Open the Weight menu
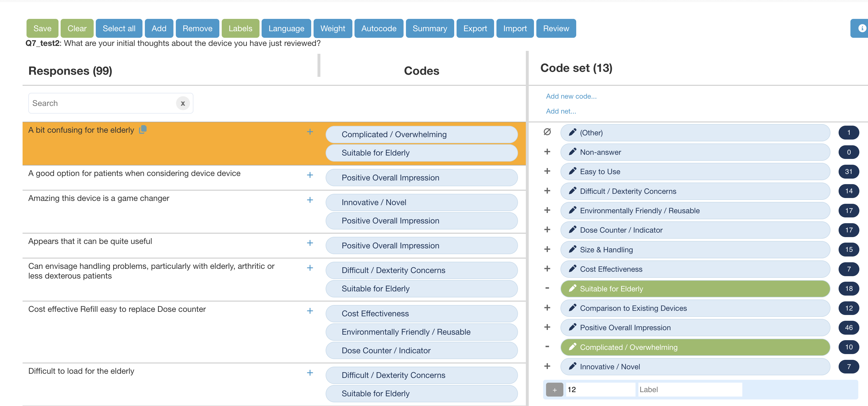 332,28
